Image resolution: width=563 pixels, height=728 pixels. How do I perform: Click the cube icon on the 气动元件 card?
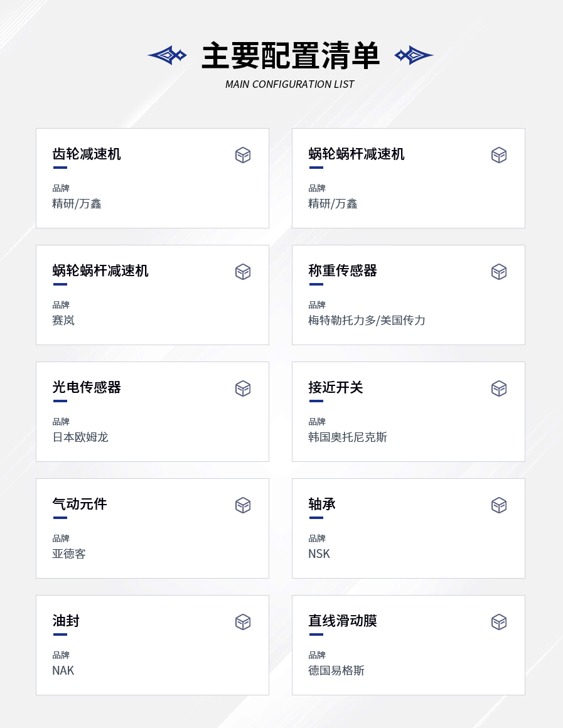(243, 505)
